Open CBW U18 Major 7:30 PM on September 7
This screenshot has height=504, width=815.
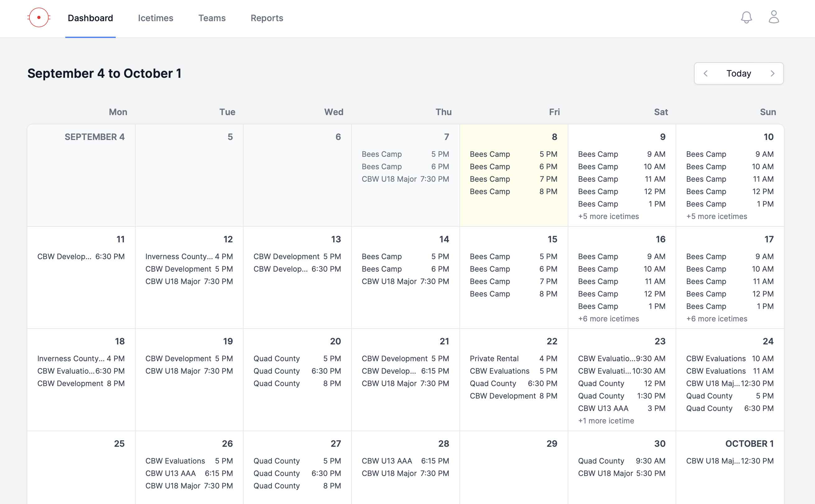click(x=405, y=179)
